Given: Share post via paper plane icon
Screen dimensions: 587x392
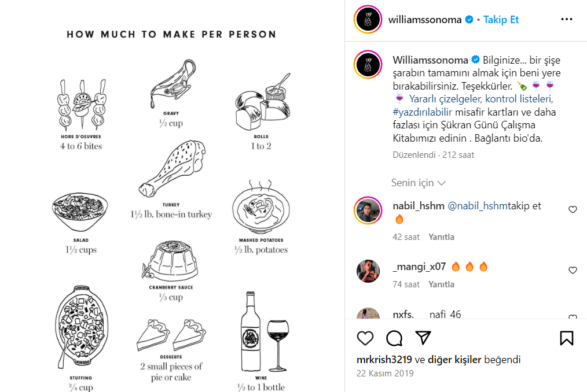Looking at the screenshot, I should click(x=423, y=338).
